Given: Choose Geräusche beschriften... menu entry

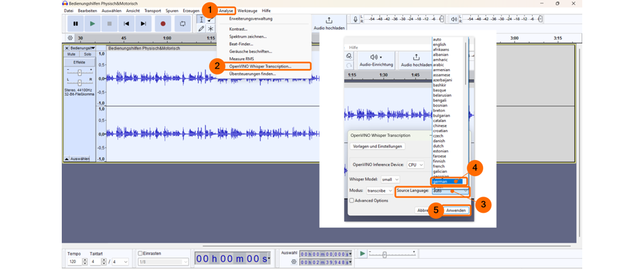Looking at the screenshot, I should pos(264,51).
